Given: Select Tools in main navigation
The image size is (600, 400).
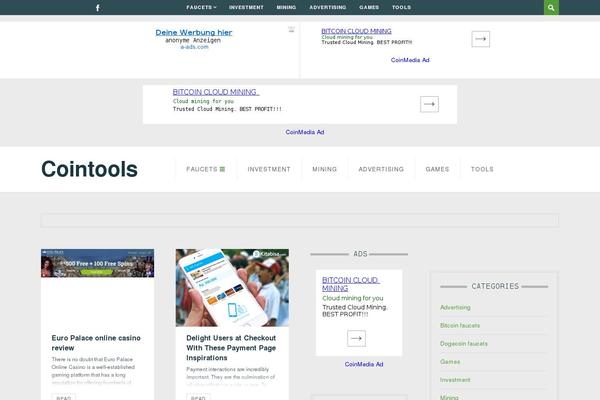Looking at the screenshot, I should (x=482, y=169).
